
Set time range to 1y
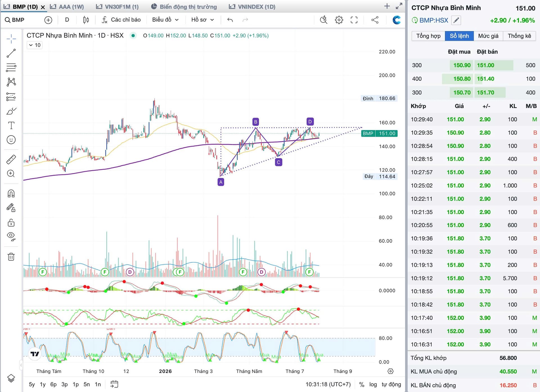(42, 384)
